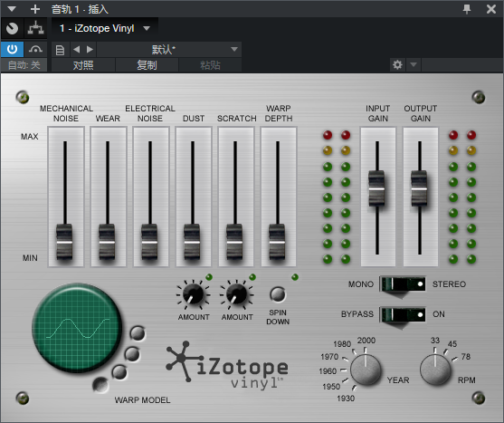Click the BYPASS label
This screenshot has height=423, width=504.
point(357,314)
